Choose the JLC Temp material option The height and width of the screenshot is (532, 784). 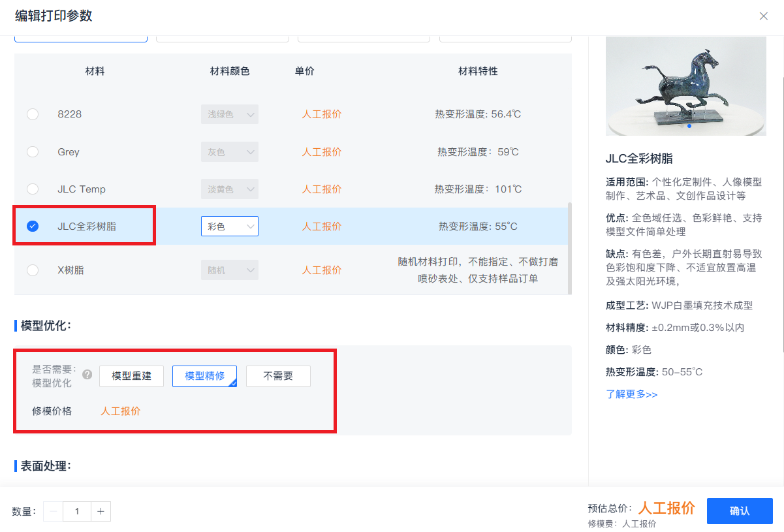pos(33,189)
